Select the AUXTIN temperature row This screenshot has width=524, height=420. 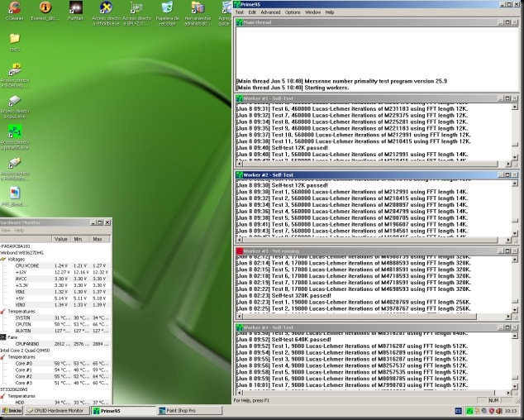(55, 331)
